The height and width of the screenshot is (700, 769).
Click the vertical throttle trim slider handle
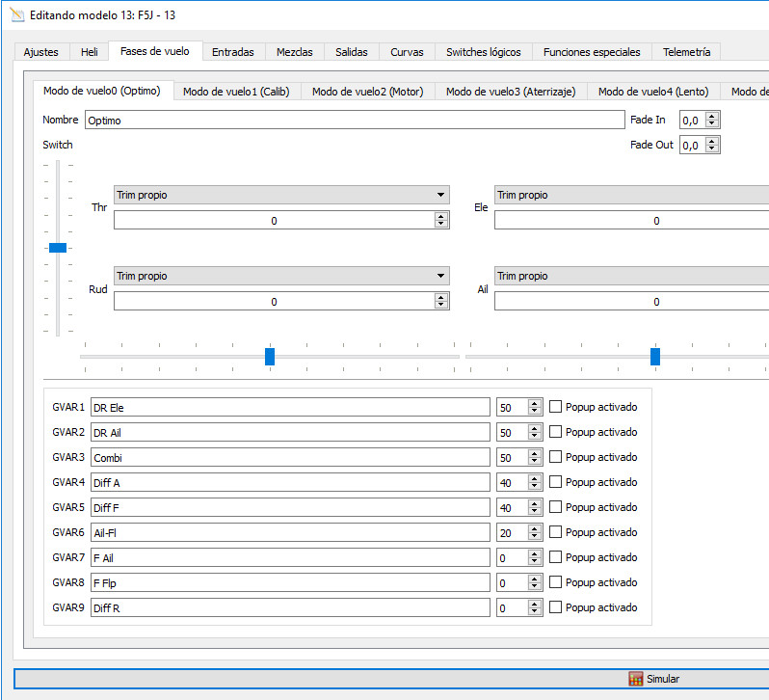[x=58, y=248]
